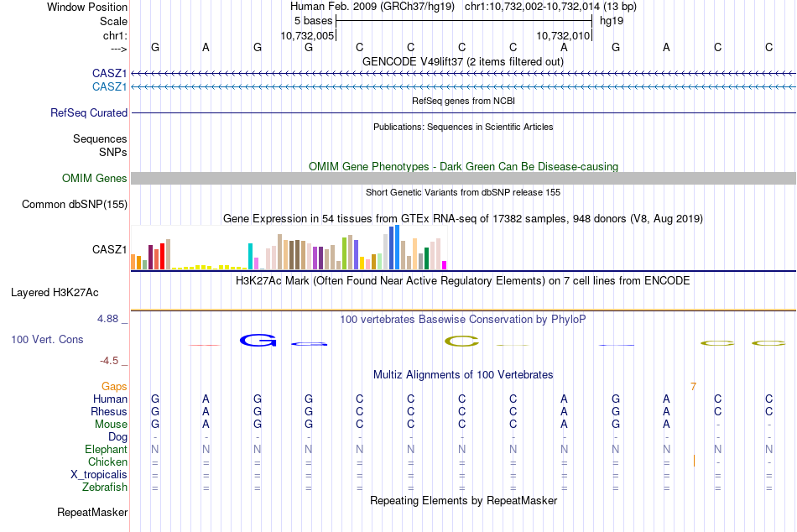Click 'Multiz Alignments of 100 Vertebrates' title

click(463, 375)
